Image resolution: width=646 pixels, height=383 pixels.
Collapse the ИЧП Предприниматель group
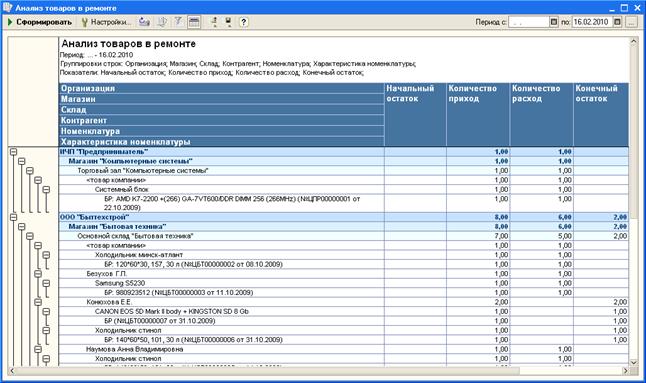coord(13,152)
